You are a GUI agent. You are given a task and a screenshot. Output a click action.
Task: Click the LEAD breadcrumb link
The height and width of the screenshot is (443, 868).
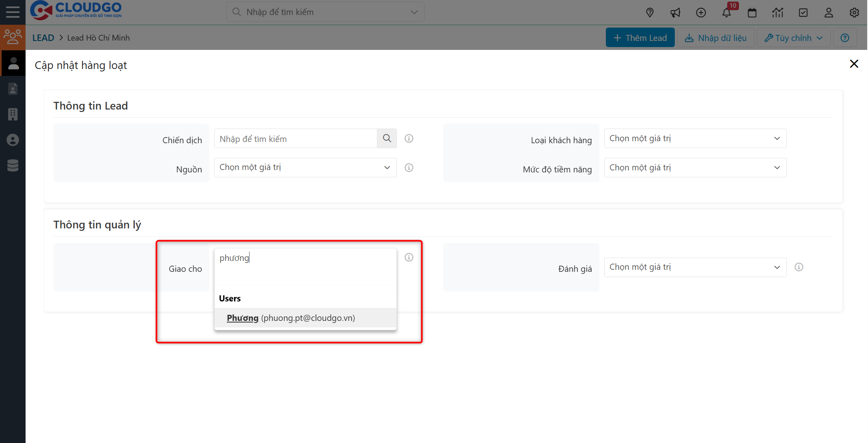[x=43, y=38]
